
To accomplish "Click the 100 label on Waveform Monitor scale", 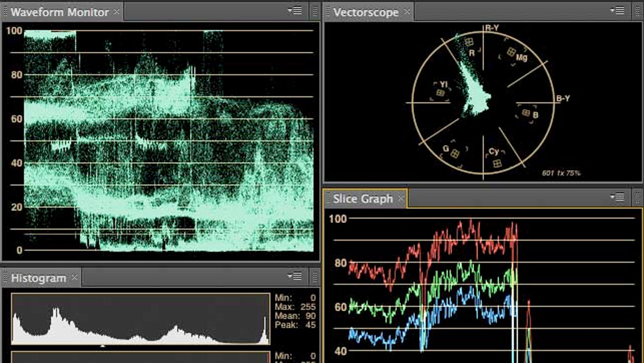I will (x=14, y=31).
